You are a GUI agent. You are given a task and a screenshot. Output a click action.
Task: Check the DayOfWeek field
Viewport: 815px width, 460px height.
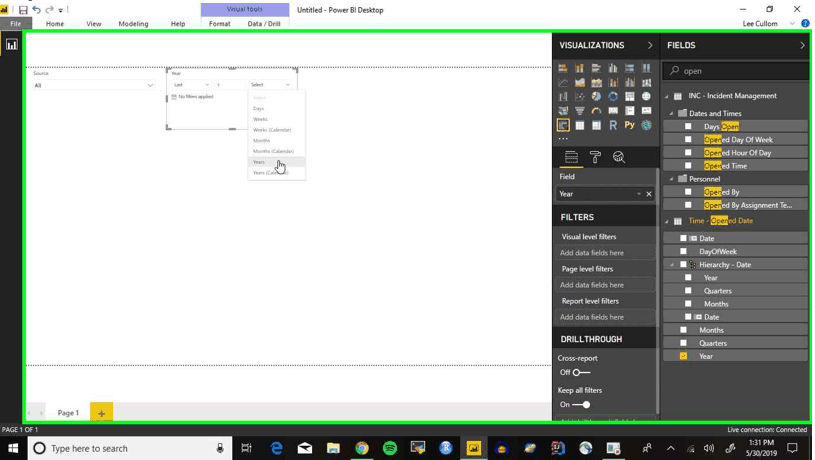[x=683, y=251]
